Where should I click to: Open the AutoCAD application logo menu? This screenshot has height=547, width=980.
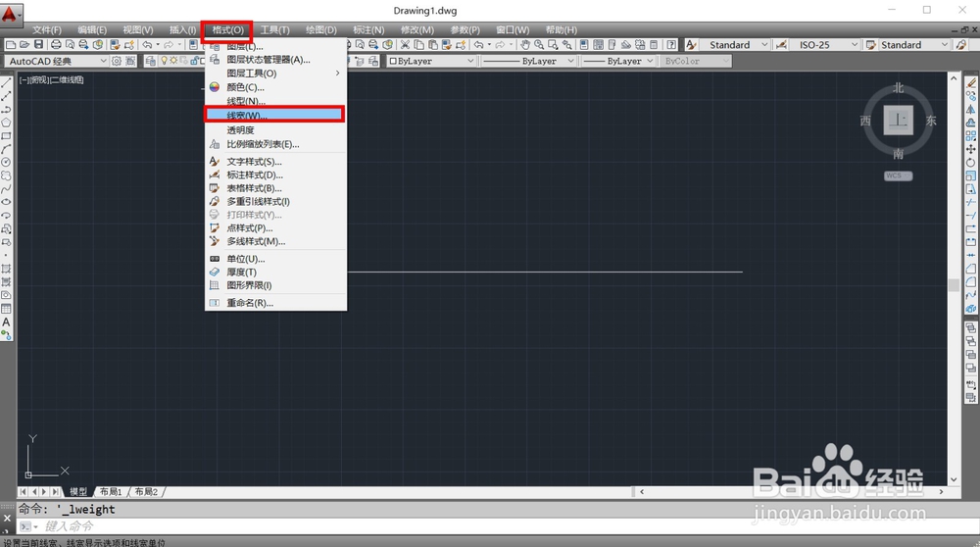point(11,14)
